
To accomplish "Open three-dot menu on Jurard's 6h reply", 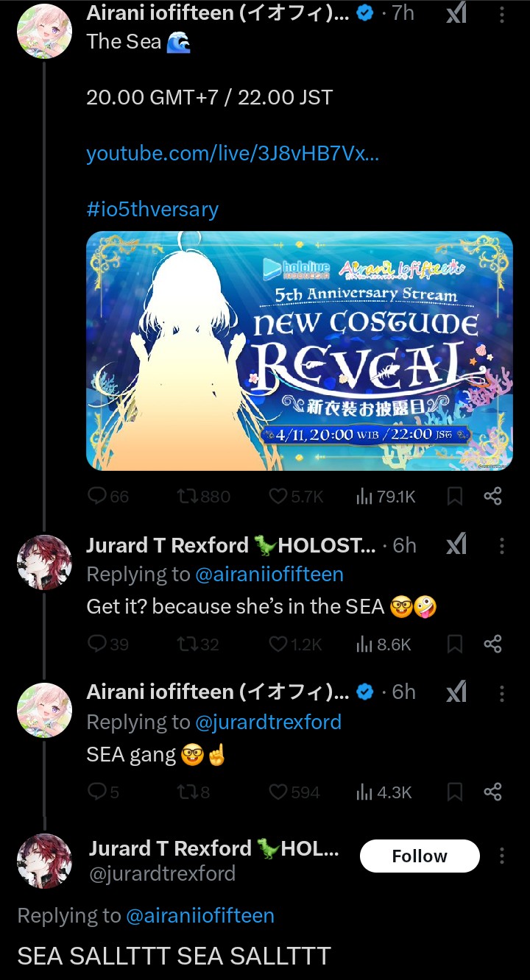I will click(x=502, y=545).
